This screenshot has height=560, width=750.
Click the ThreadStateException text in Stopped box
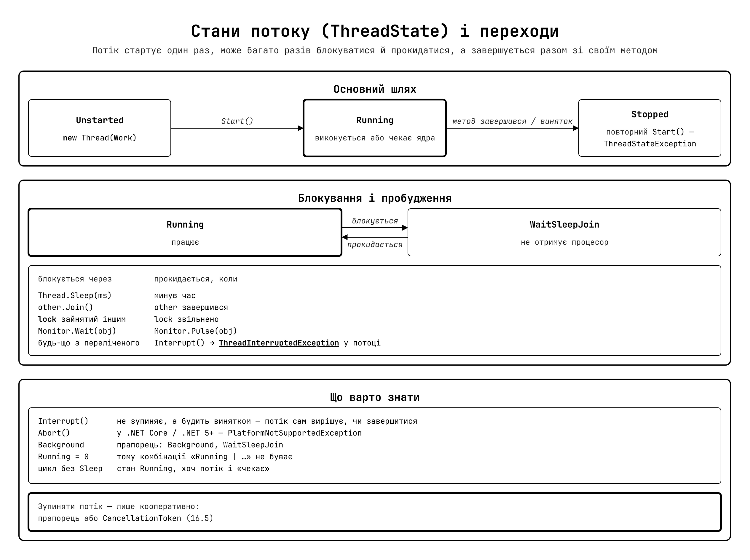[650, 143]
